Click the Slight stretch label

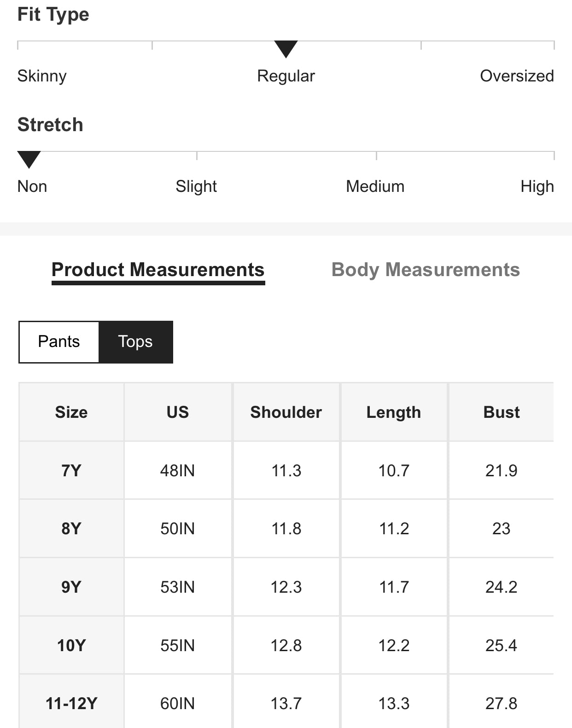[x=196, y=186]
